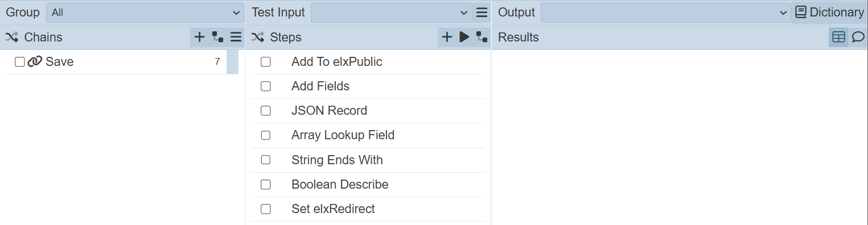
Task: Open the Dictionary button
Action: (x=830, y=13)
